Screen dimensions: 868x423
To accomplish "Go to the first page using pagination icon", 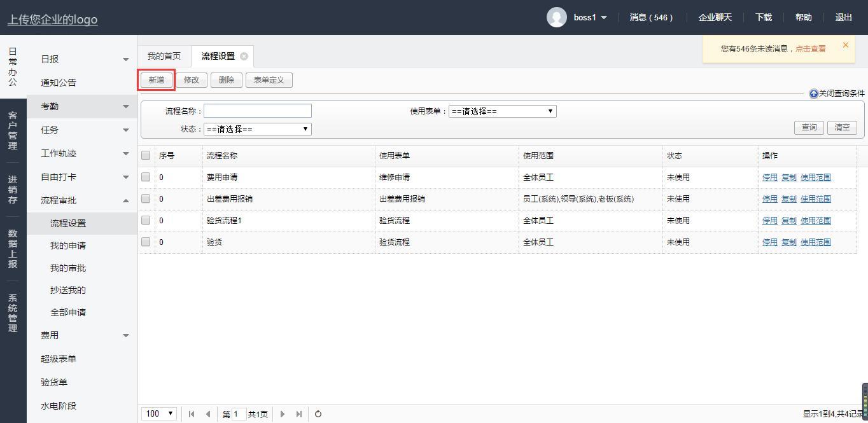I will tap(192, 414).
